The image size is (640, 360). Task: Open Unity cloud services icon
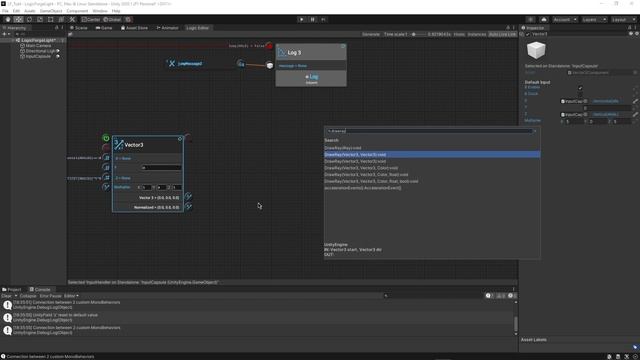pyautogui.click(x=544, y=20)
